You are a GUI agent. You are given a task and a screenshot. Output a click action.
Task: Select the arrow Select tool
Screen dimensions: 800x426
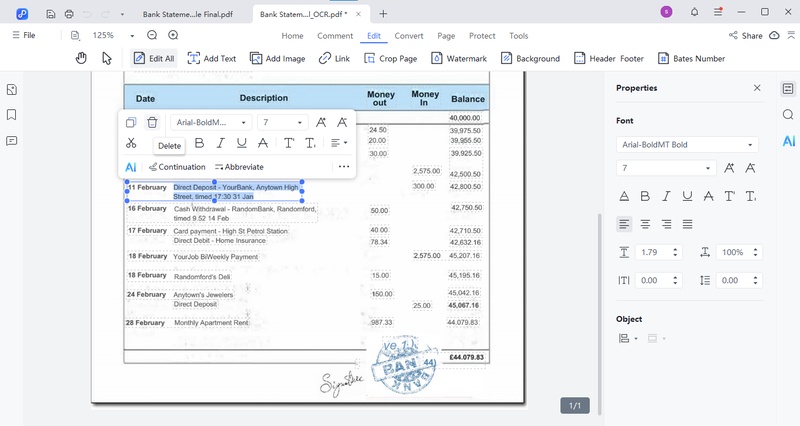(106, 58)
